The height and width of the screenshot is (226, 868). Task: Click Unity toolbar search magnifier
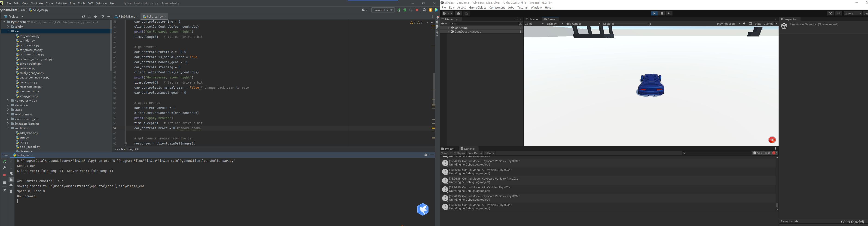[839, 13]
